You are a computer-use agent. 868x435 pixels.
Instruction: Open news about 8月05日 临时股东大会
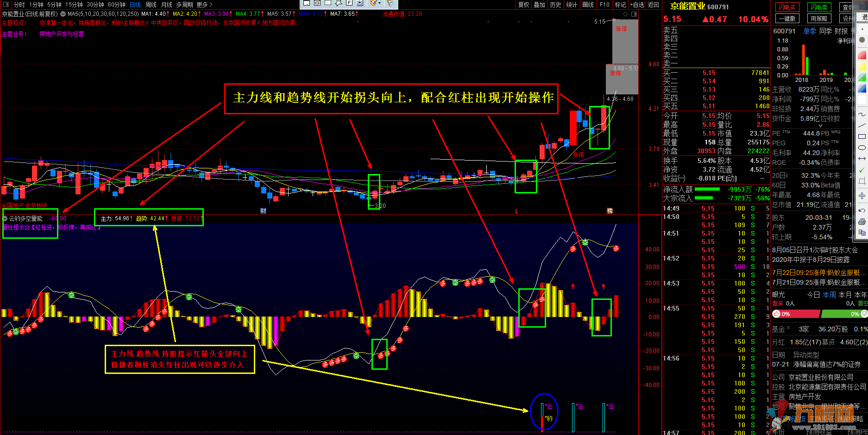[x=815, y=249]
